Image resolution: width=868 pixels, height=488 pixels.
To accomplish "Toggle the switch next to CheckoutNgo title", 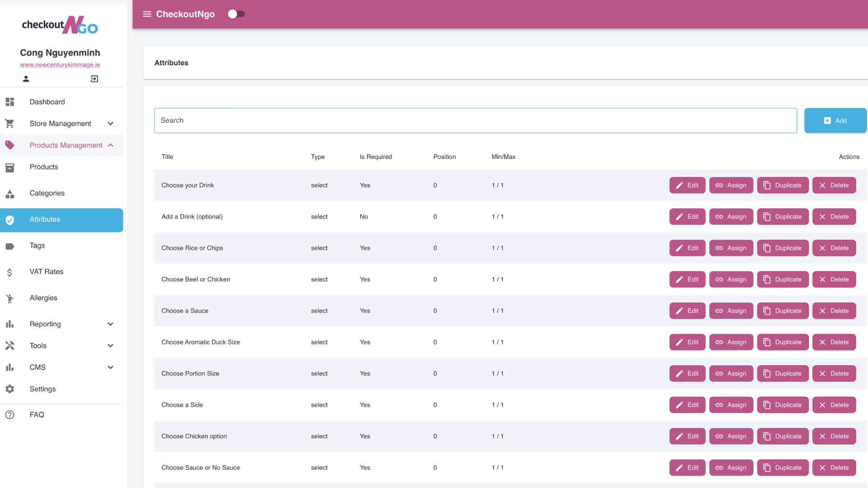I will click(x=236, y=14).
